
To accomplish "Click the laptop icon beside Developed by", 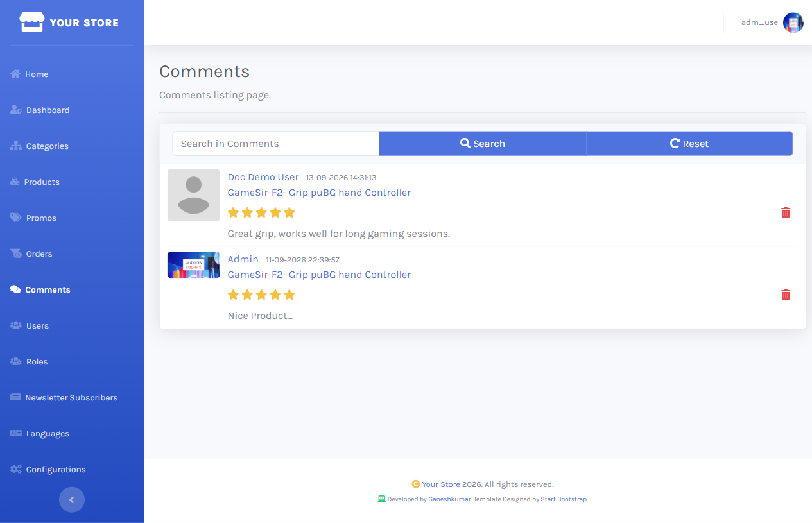I will click(381, 499).
